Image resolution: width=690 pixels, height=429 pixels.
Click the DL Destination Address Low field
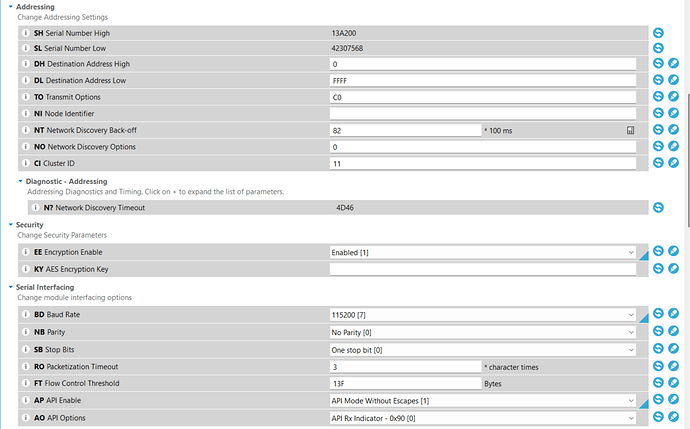click(482, 80)
